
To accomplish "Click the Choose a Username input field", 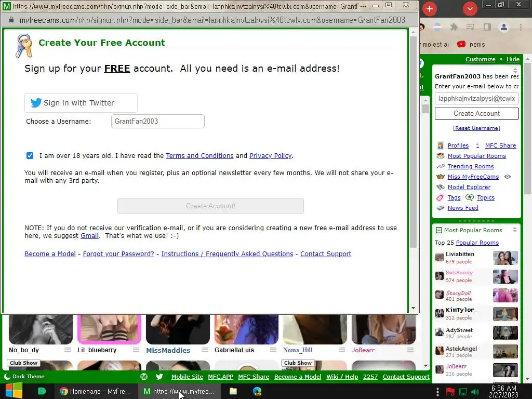I will click(x=158, y=121).
